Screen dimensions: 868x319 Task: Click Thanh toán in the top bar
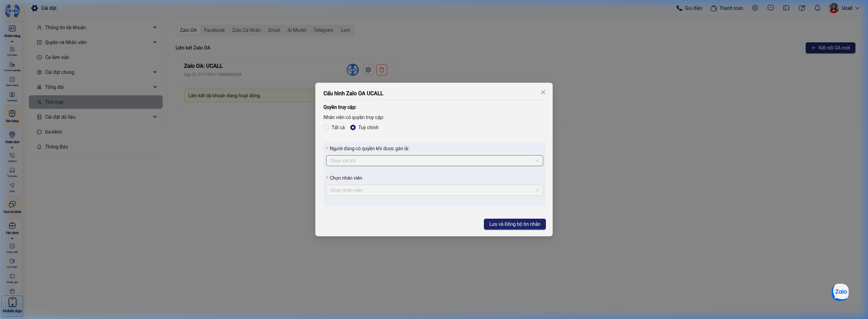[x=727, y=8]
